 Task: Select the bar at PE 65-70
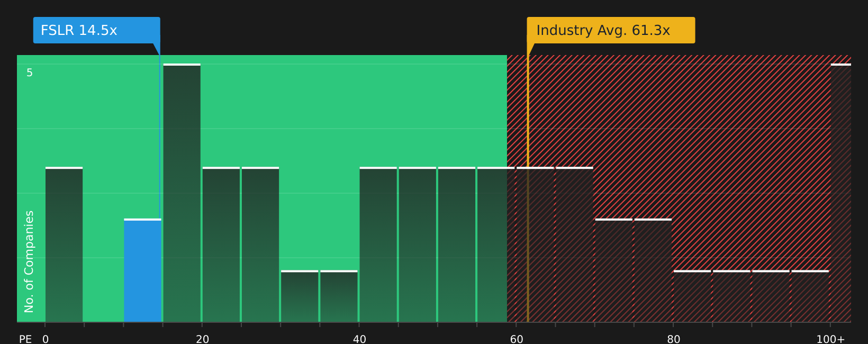(575, 245)
